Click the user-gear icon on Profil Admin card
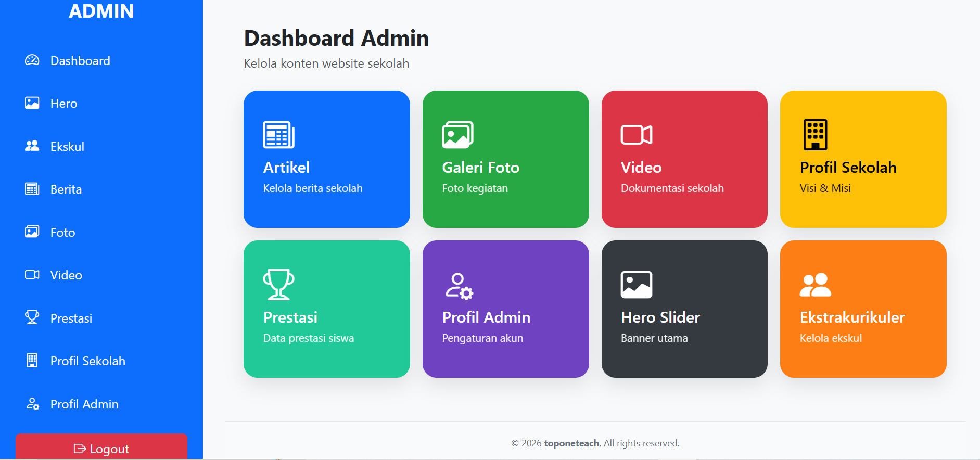 tap(459, 286)
